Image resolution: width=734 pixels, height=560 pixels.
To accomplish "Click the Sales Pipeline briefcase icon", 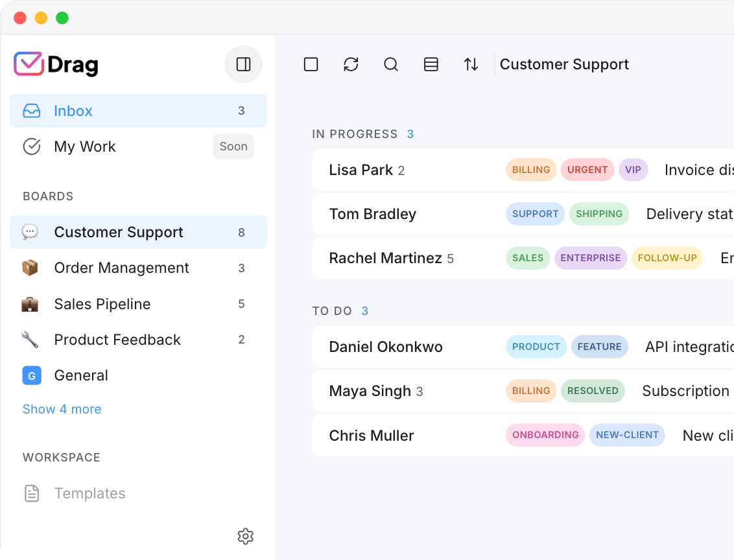I will 30,303.
